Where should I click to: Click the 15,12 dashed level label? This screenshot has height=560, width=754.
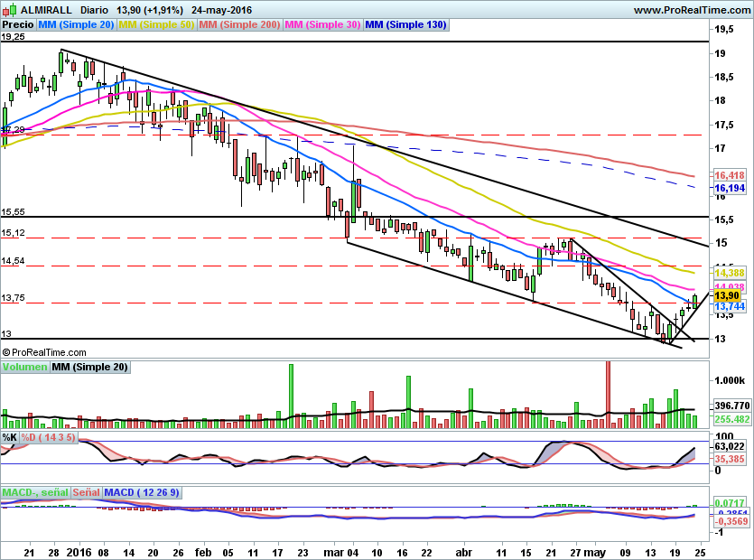point(13,233)
